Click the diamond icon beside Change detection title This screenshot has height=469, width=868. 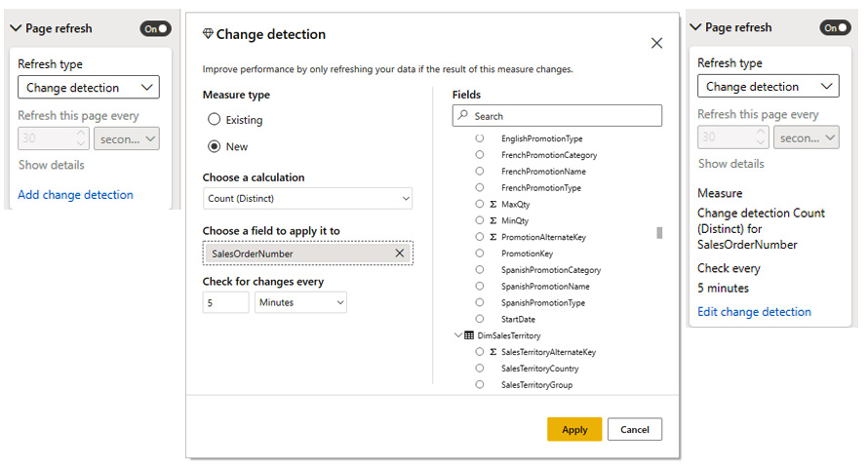tap(207, 34)
